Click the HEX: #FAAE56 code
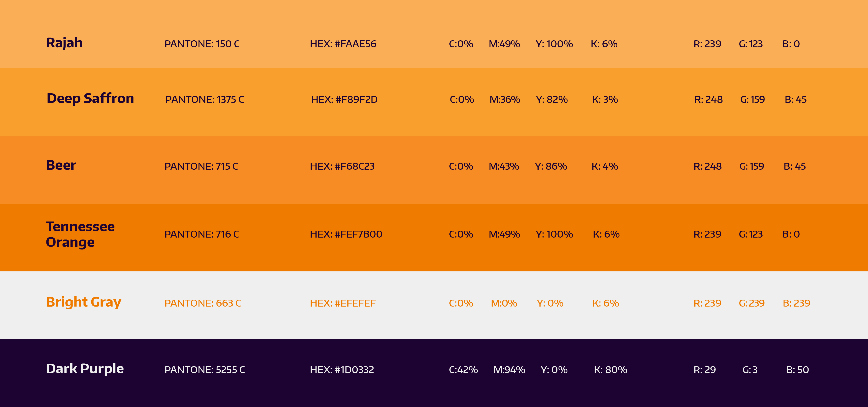The image size is (868, 407). (343, 44)
